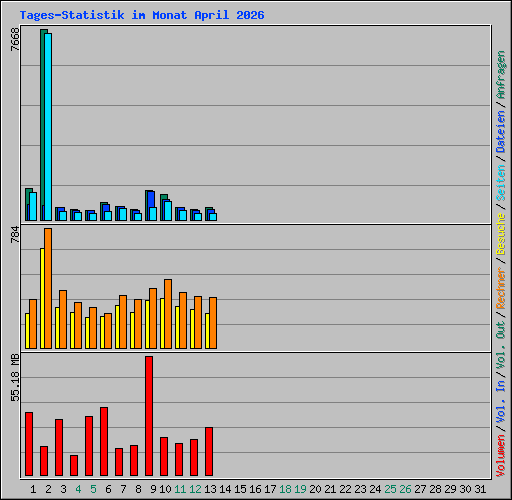Click day 31 on the x-axis

480,489
